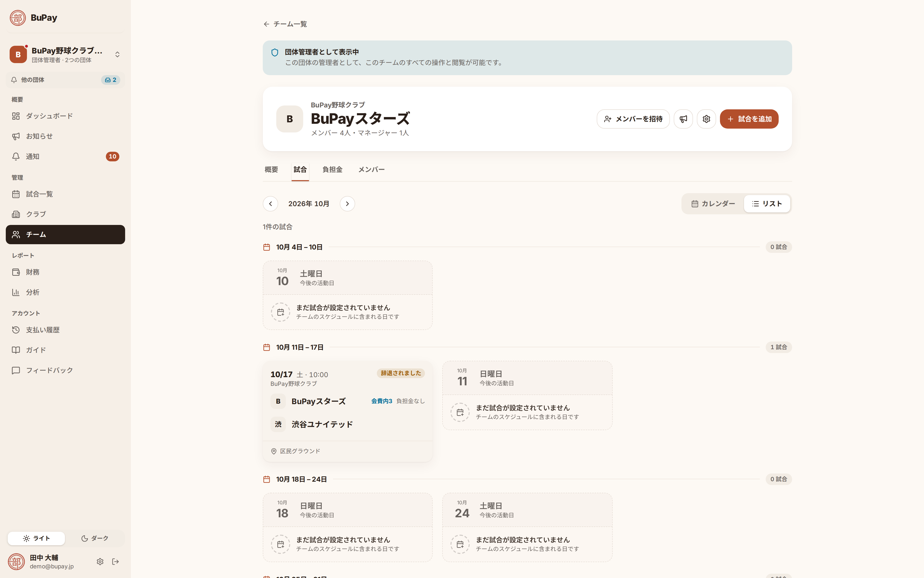Switch to リスト view

click(767, 204)
